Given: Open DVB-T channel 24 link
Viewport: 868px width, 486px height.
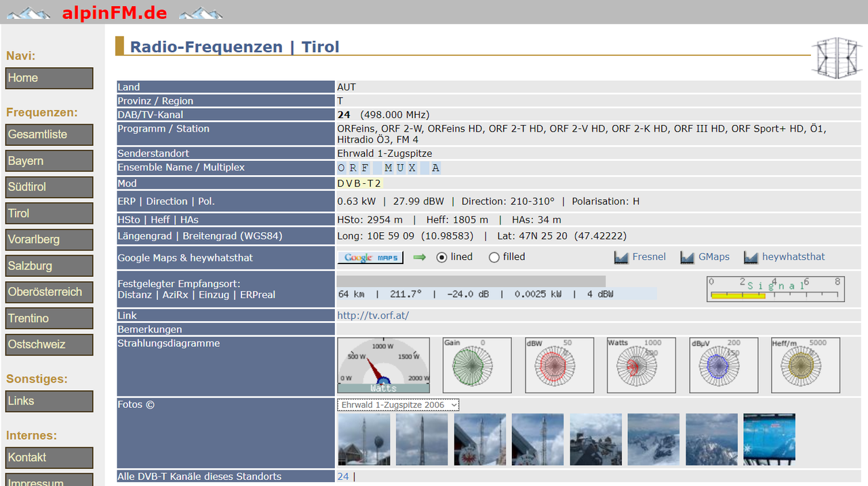Looking at the screenshot, I should 343,476.
